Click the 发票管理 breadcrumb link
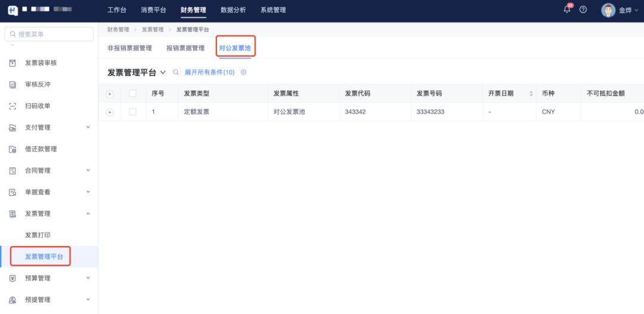Viewport: 644px width, 314px height. [153, 30]
